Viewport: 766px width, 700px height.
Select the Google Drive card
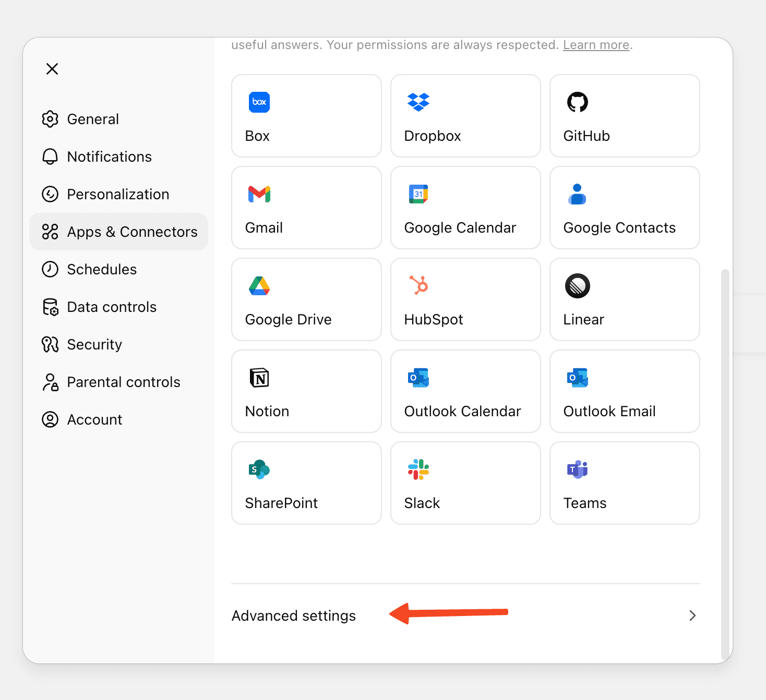pos(306,299)
